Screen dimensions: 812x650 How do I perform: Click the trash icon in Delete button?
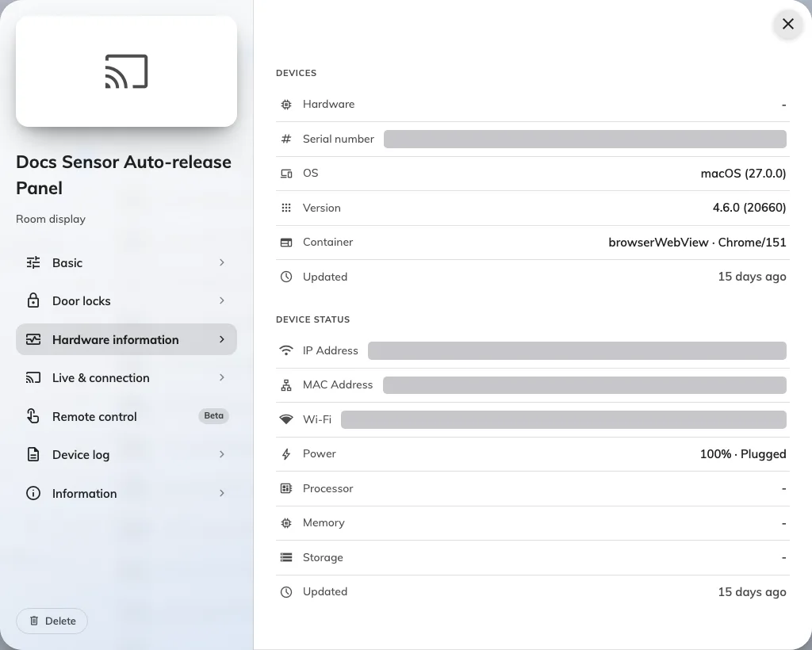click(34, 621)
